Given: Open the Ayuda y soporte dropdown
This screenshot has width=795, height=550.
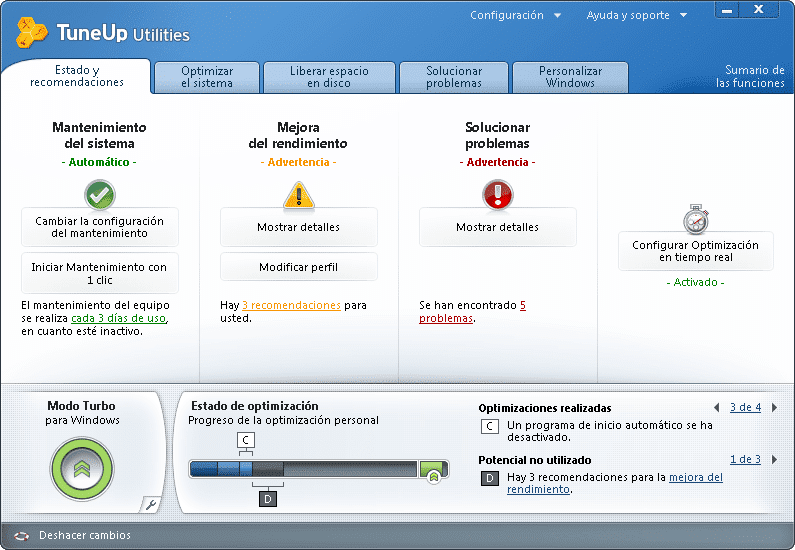Looking at the screenshot, I should pyautogui.click(x=637, y=15).
